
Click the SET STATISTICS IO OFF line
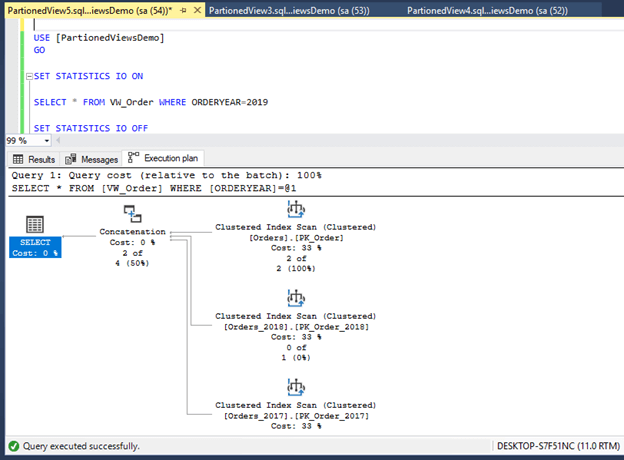91,128
